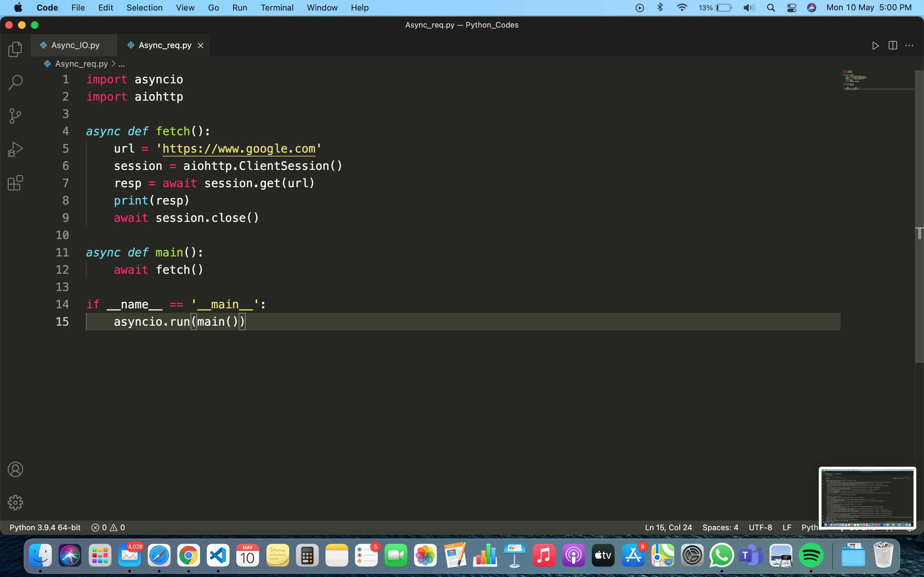Open the Source Control view
The height and width of the screenshot is (577, 924).
click(15, 116)
